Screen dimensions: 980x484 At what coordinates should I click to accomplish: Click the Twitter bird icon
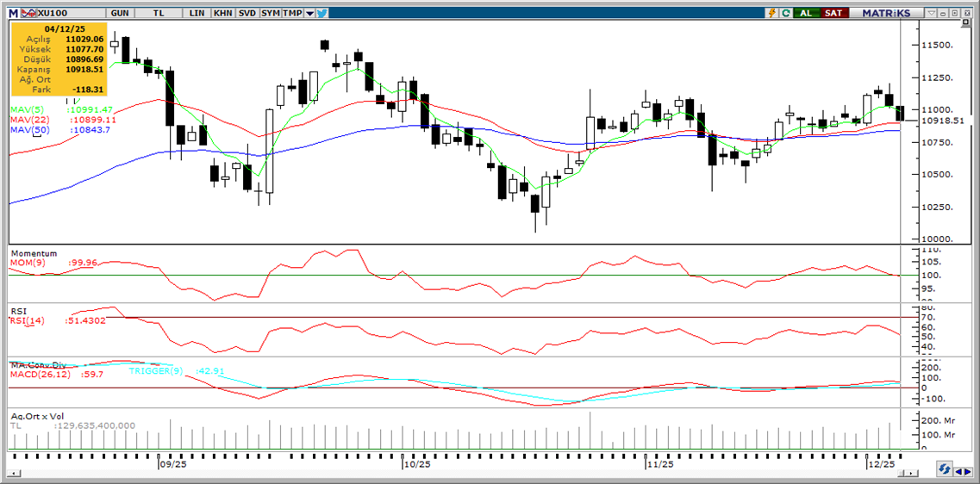tap(321, 13)
